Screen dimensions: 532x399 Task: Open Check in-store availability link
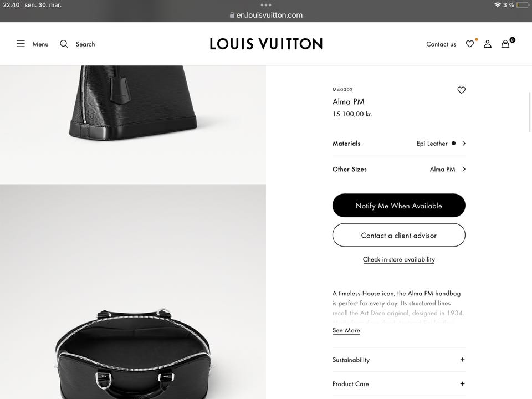399,259
